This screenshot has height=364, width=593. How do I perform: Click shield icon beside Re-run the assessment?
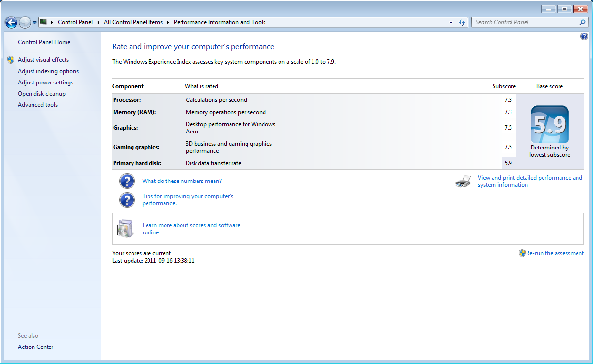point(522,253)
